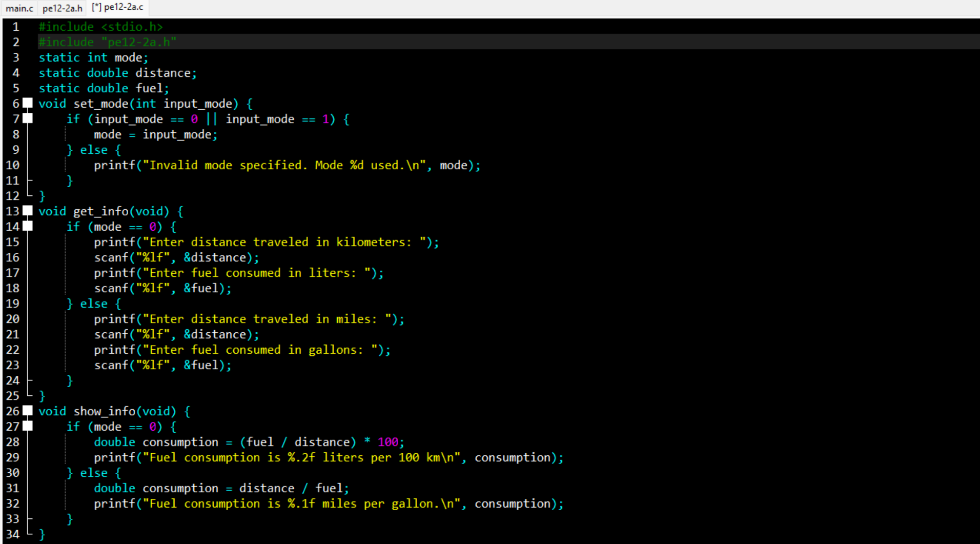Click the 'if (mode == 0)' on line 27

pos(121,427)
